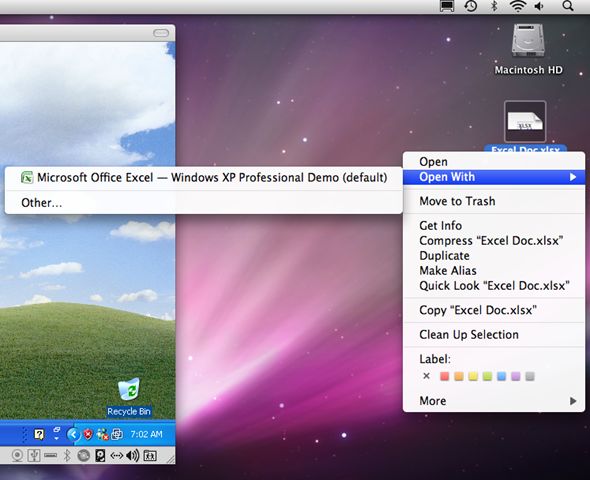Click the webcam device status icon

(17, 456)
